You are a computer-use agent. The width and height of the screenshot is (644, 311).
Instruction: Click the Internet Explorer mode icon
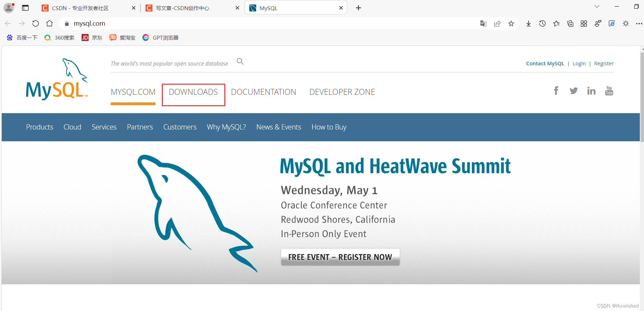612,23
